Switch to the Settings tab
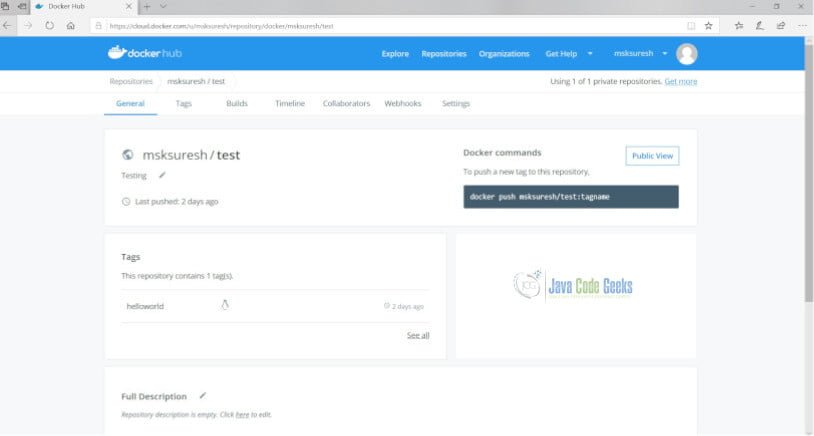The image size is (814, 436). (456, 103)
